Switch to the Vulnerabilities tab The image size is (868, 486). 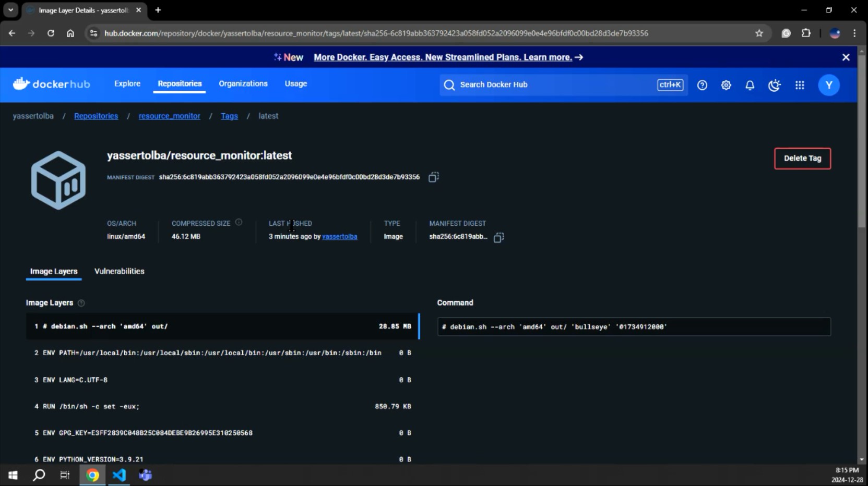[x=120, y=271]
